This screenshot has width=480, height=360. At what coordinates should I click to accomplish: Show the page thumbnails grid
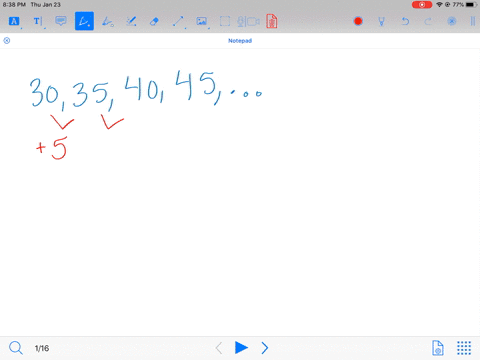(464, 348)
